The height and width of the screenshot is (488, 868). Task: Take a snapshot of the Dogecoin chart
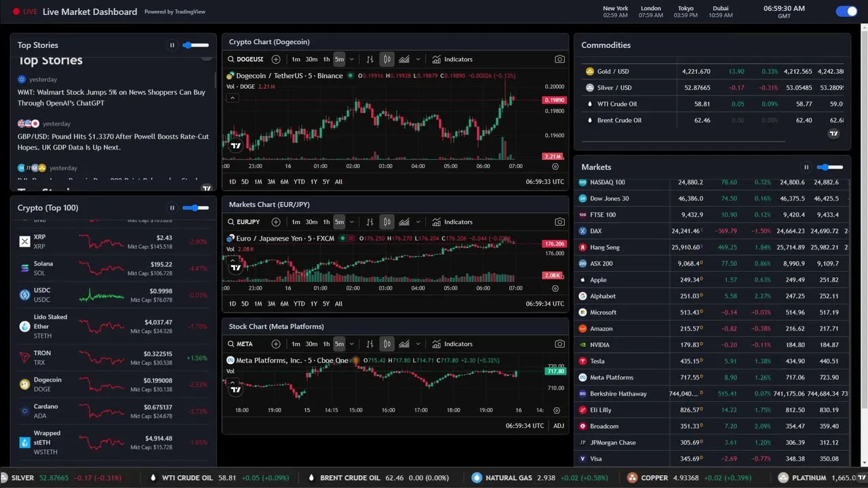(559, 60)
